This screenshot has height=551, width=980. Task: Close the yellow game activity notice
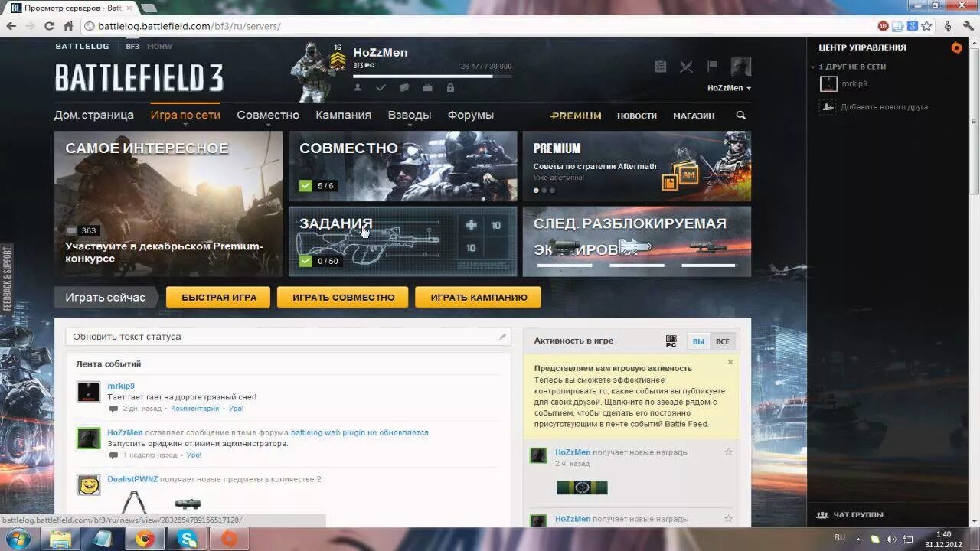tap(730, 362)
